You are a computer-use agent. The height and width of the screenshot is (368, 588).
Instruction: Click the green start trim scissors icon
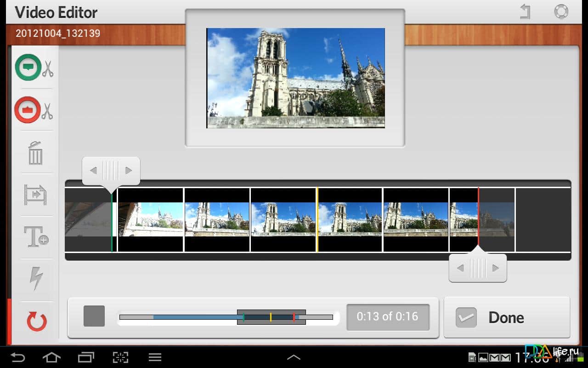click(x=34, y=68)
